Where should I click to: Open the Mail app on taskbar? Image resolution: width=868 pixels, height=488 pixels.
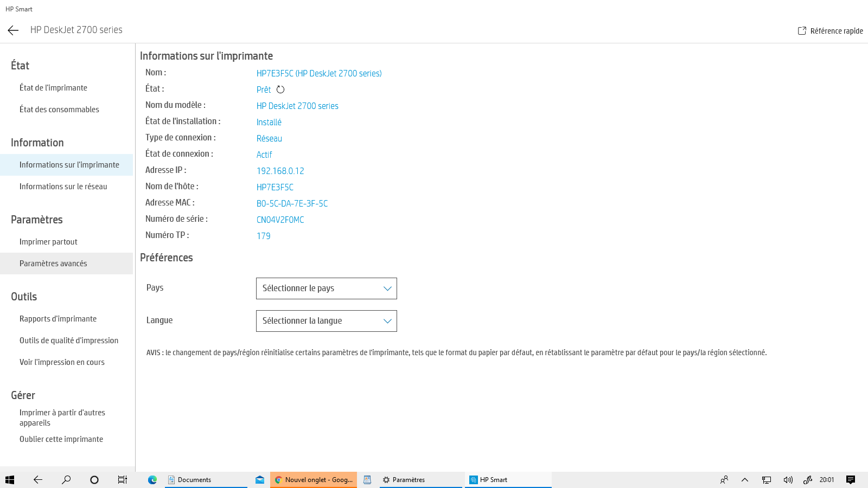point(260,480)
